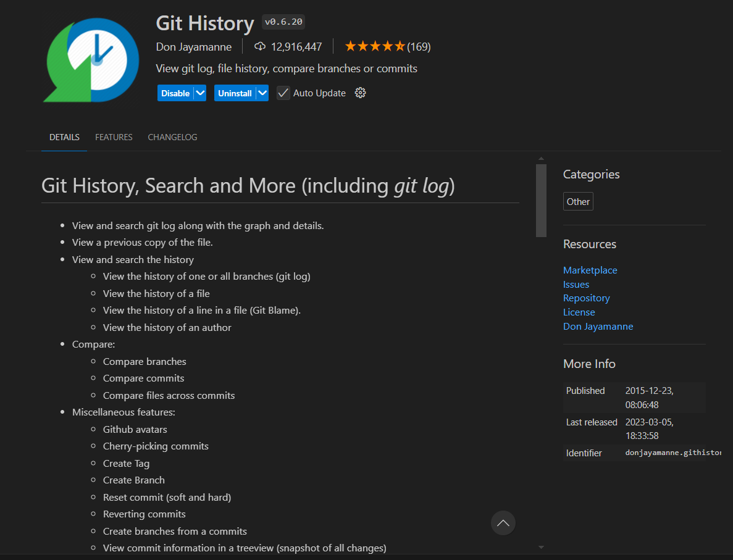Click the Last released 2023-03-05 value

(649, 428)
